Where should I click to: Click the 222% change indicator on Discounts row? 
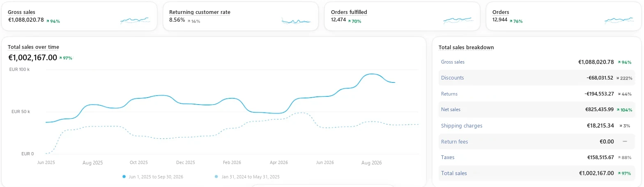coord(624,78)
